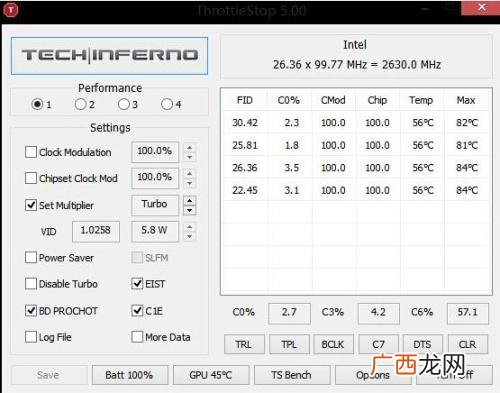Click the ThrottleStop app icon in title bar
500x393 pixels.
coord(10,10)
